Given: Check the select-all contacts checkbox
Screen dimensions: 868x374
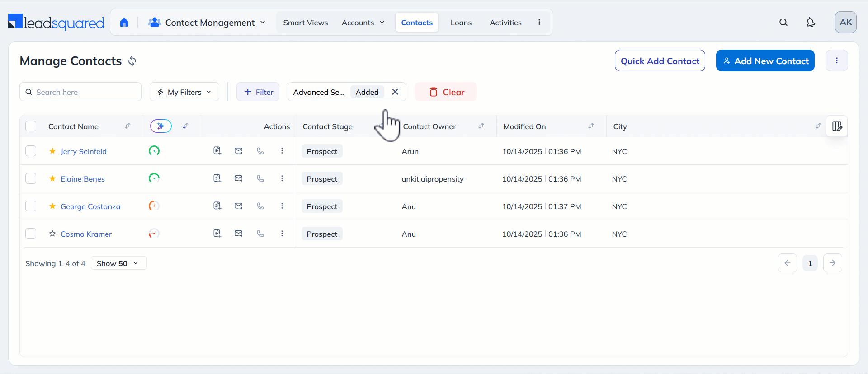Looking at the screenshot, I should tap(31, 126).
